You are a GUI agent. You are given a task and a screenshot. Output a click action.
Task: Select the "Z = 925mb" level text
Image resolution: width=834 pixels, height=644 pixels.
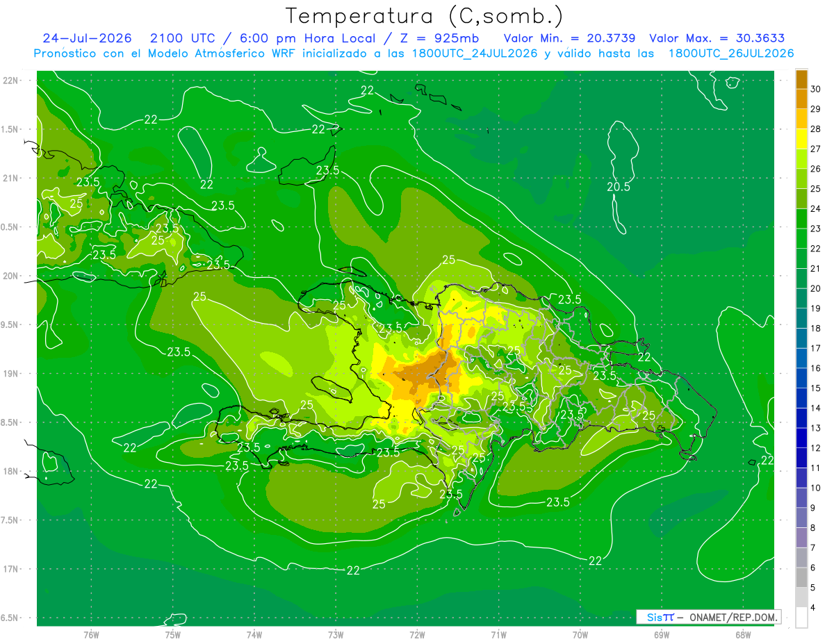[440, 38]
